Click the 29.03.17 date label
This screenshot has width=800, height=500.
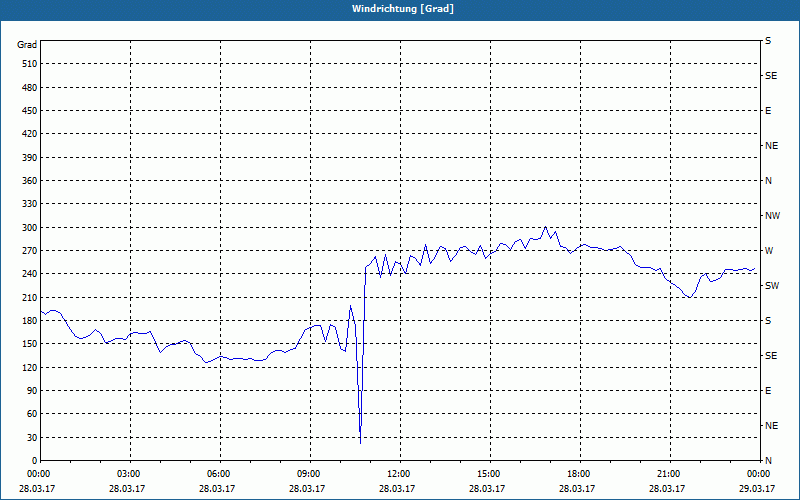point(757,488)
